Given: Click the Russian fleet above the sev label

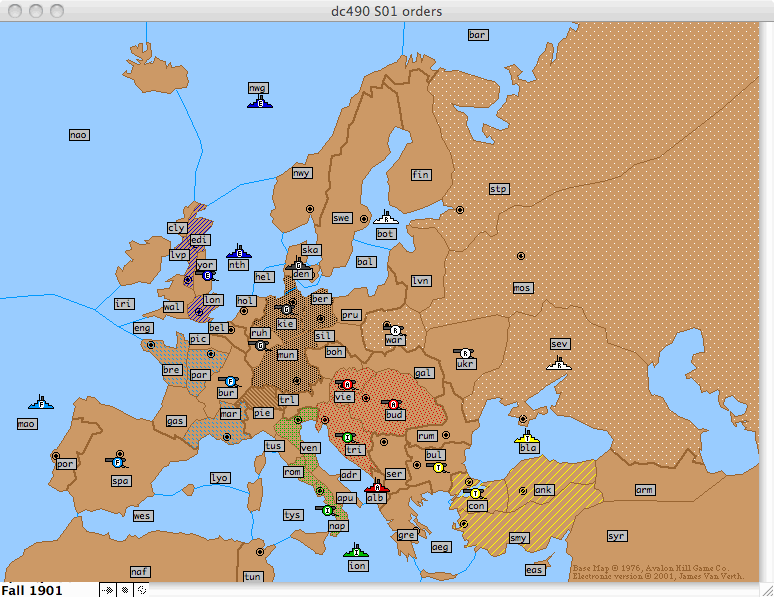Looking at the screenshot, I should point(559,362).
